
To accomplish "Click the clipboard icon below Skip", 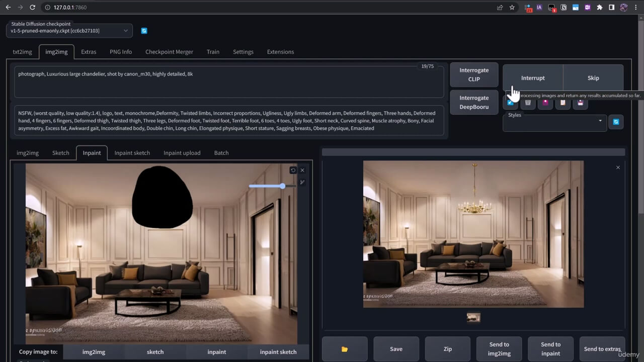I will pyautogui.click(x=563, y=103).
